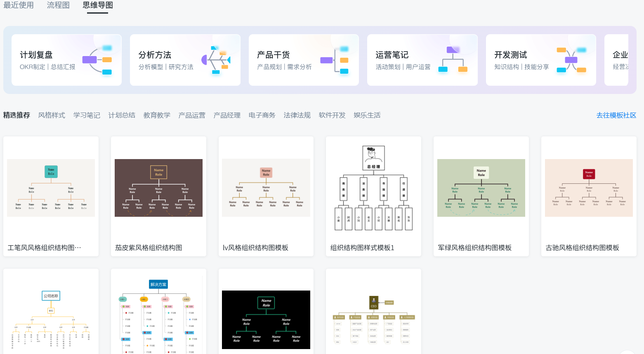This screenshot has height=354, width=644.
Task: Open the 解决方案 template thumbnail
Action: (x=158, y=316)
